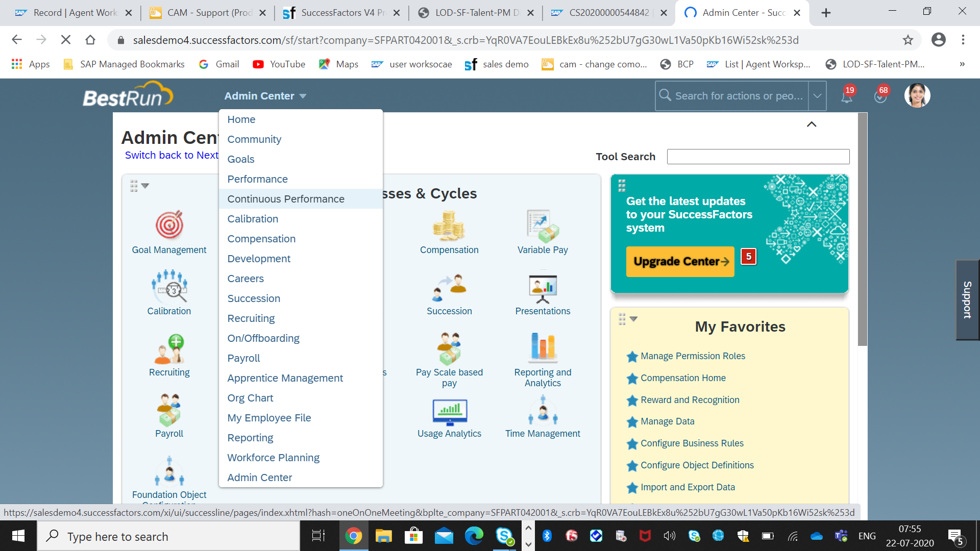Open Import and Export Data favorite
Viewport: 980px width, 551px height.
coord(688,487)
